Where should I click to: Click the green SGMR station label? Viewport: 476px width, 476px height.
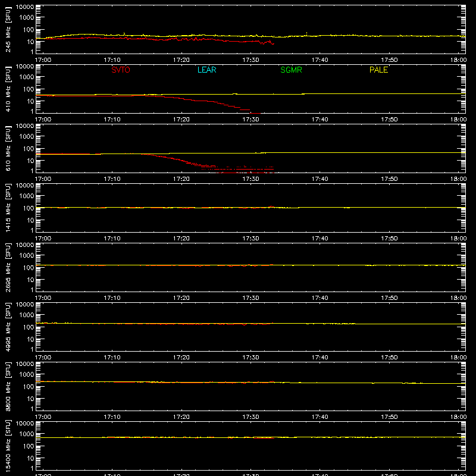[291, 70]
